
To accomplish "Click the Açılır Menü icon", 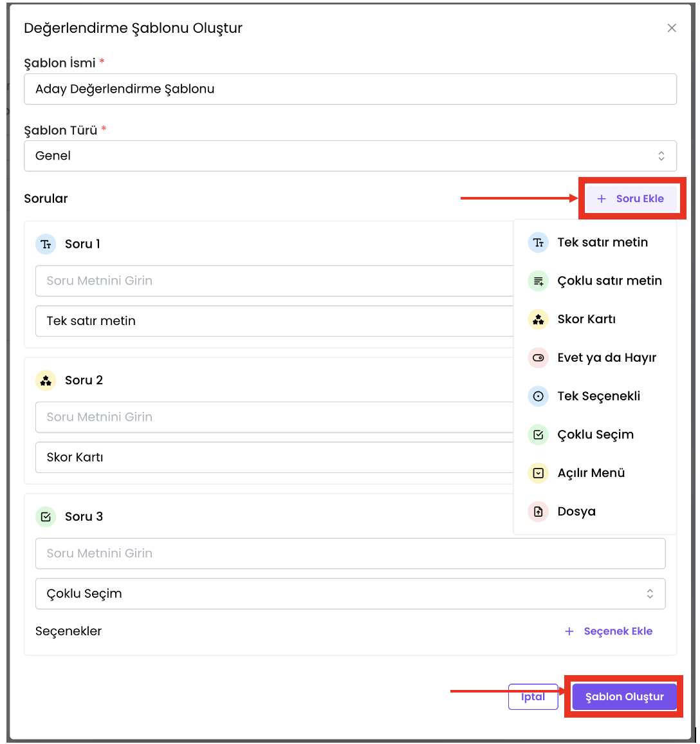I will coord(538,473).
